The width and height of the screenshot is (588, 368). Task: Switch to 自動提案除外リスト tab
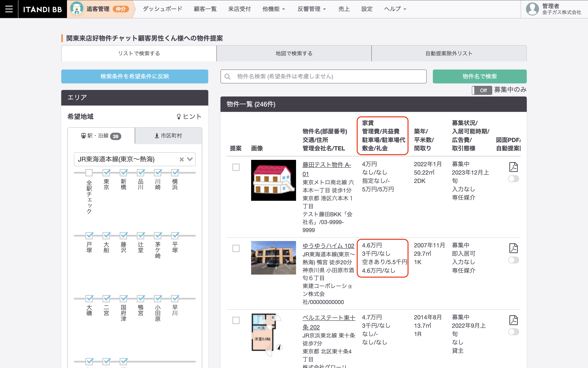tap(449, 53)
